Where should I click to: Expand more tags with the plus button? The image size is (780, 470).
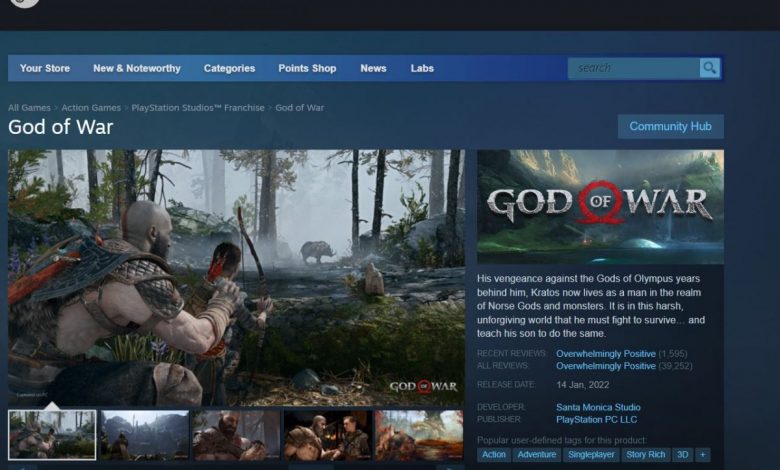702,455
